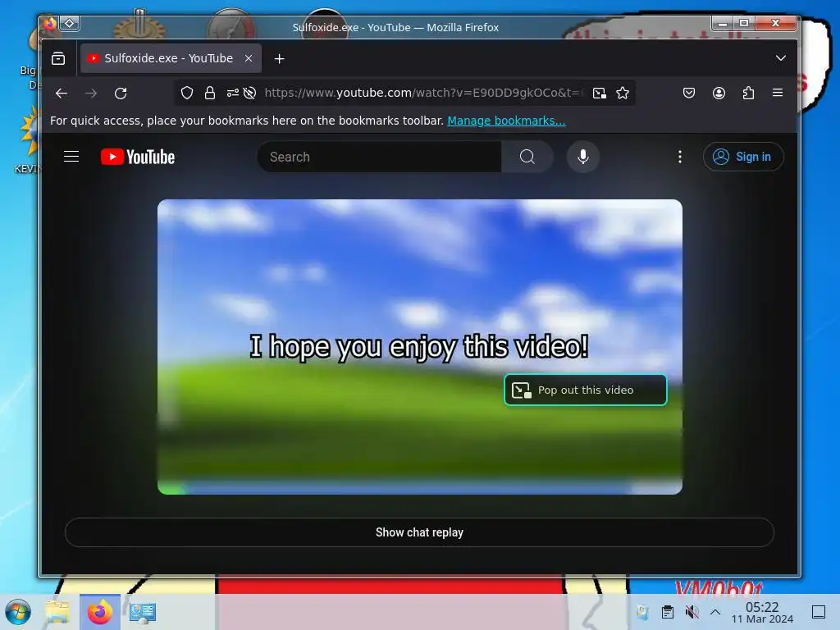The width and height of the screenshot is (840, 630).
Task: Open tracking protection shield icon
Action: pyautogui.click(x=187, y=93)
